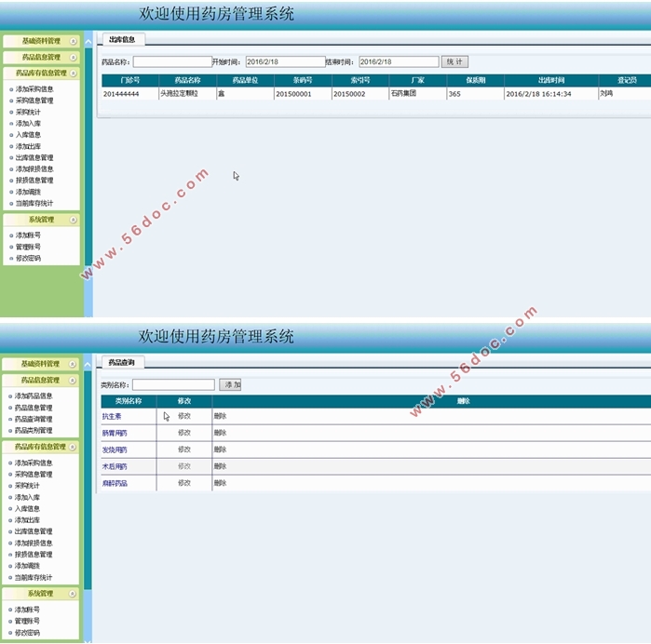Viewport: 651px width, 644px height.
Task: Click the 术后用药 category link
Action: (115, 466)
